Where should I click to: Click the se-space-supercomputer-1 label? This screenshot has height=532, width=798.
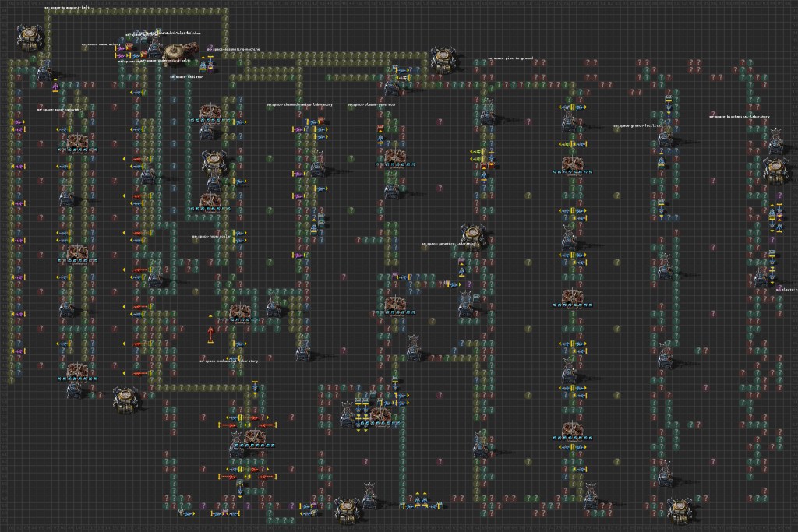(61, 109)
